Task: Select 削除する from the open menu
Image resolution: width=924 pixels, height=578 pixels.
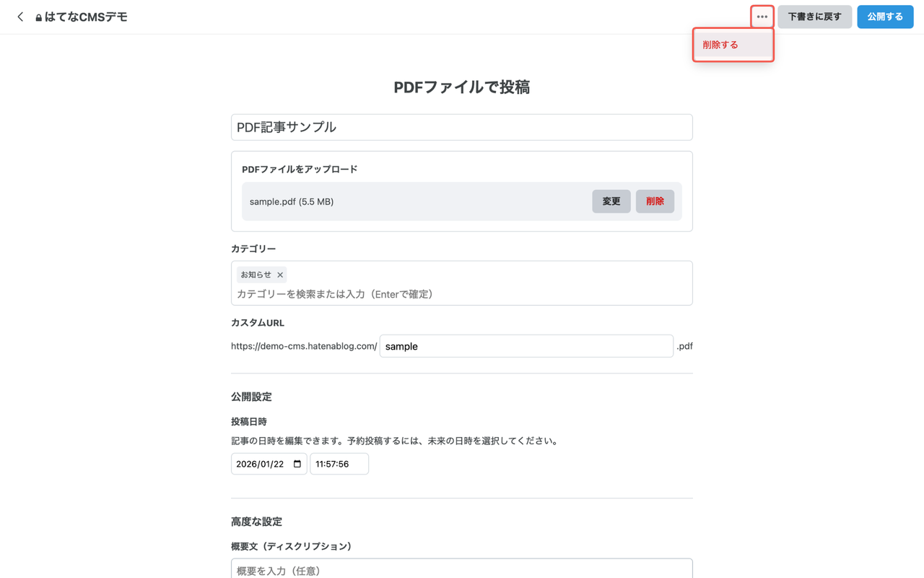Action: point(720,44)
